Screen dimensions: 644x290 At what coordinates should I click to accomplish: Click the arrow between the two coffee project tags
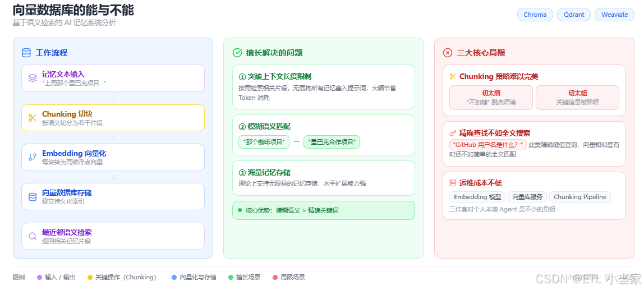296,142
